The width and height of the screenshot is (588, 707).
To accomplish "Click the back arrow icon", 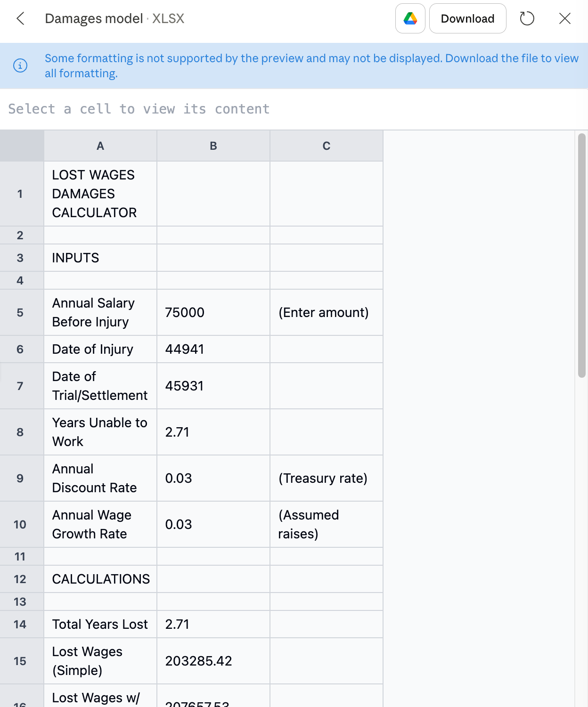I will 20,19.
